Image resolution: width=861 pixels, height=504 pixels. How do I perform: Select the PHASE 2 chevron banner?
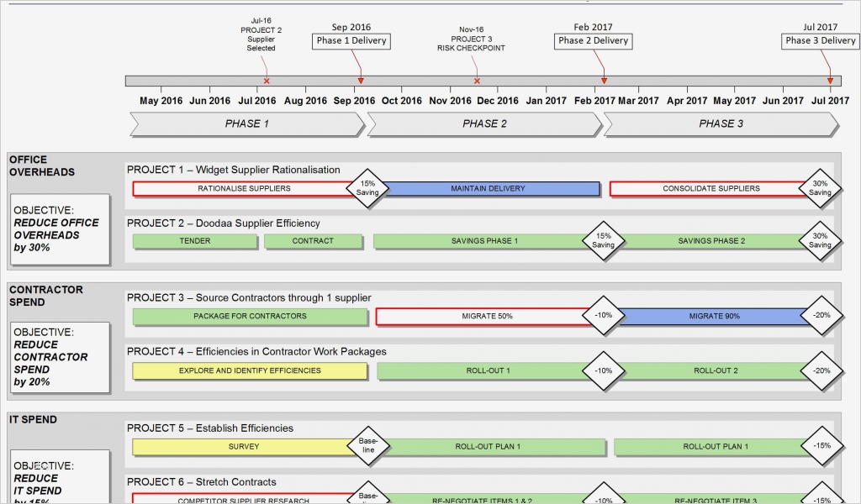[484, 123]
